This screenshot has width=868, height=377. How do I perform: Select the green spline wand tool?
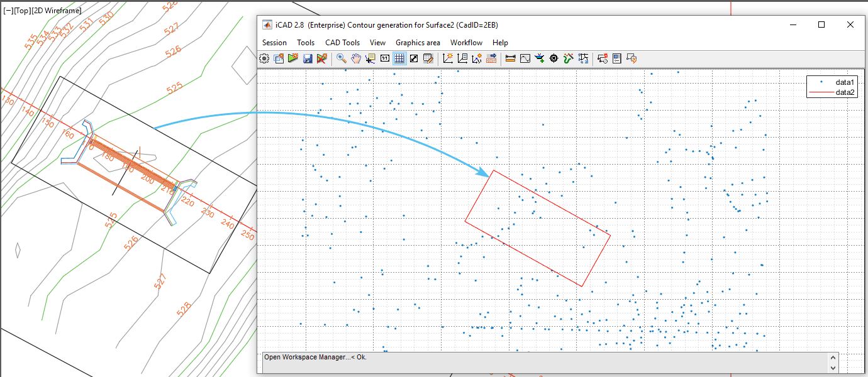(569, 58)
